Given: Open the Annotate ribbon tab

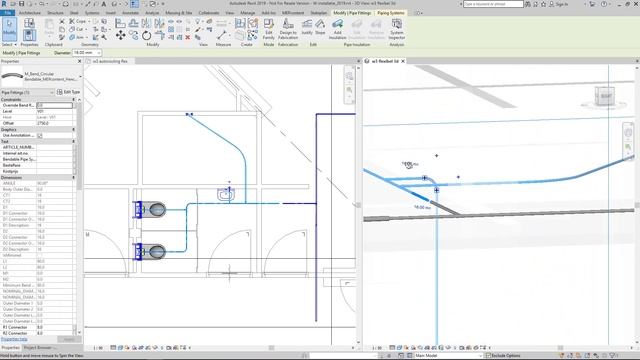Looking at the screenshot, I should tap(131, 13).
